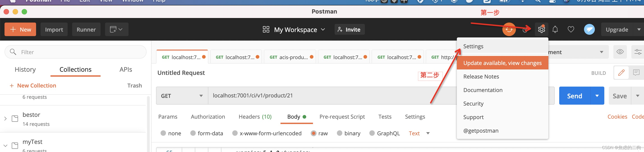
Task: Open the Import dialog
Action: coord(54,30)
